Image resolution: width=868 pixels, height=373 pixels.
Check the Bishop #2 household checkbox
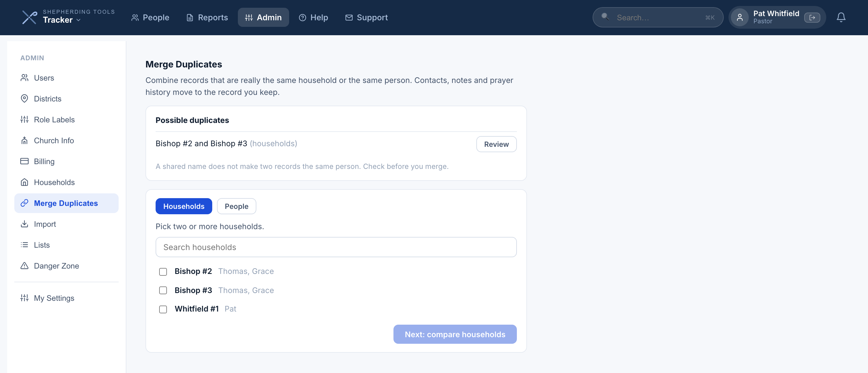tap(163, 272)
